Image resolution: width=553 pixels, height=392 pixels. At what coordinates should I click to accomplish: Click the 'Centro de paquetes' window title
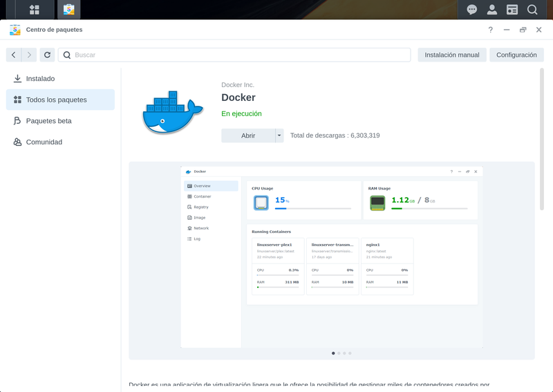[55, 30]
